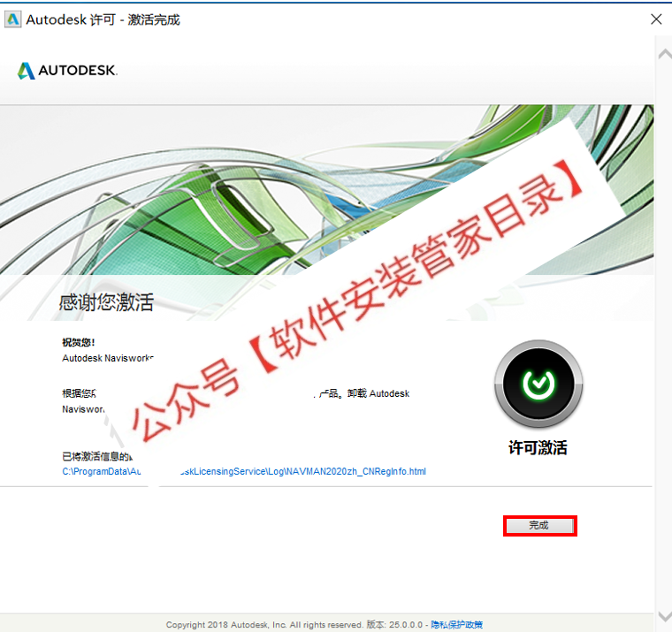Close the Autodesk 许可 activation window
Screen dimensions: 672x632
click(x=656, y=19)
